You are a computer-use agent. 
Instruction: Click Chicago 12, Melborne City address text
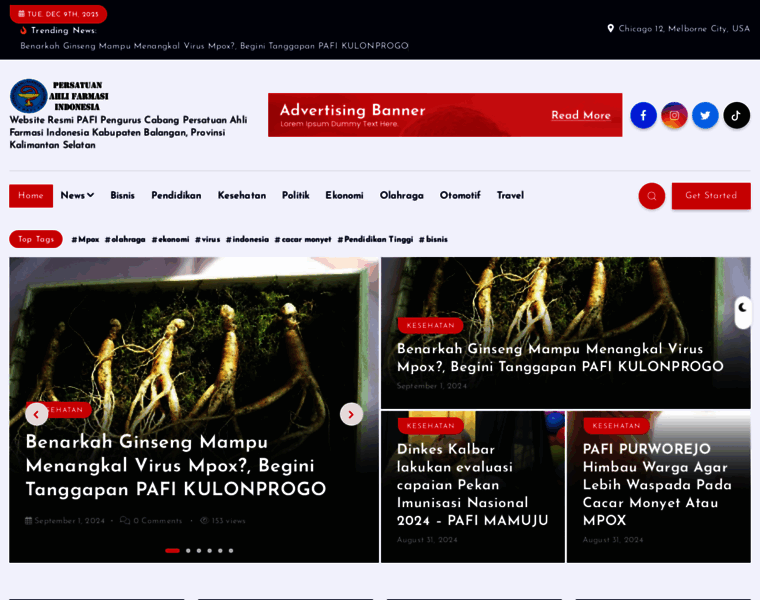click(684, 29)
